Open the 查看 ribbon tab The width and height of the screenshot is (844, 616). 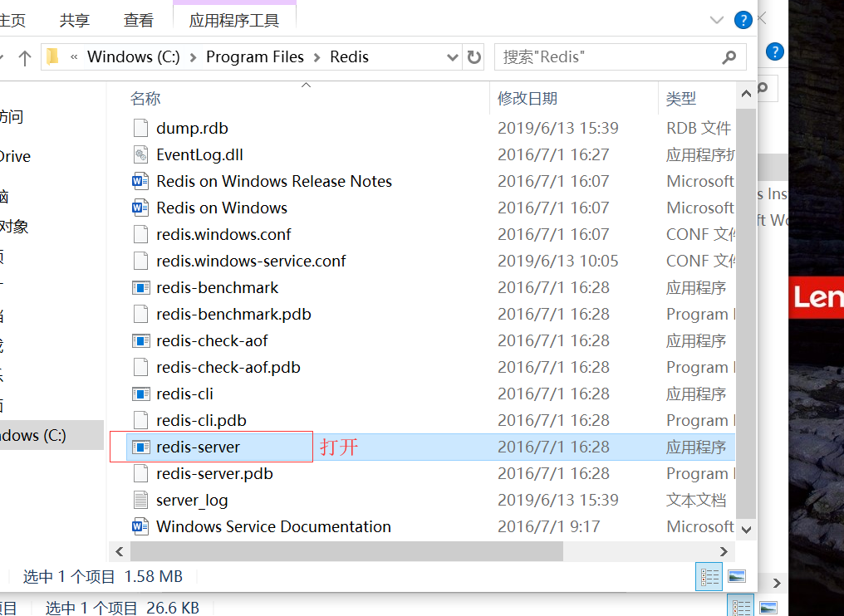pos(139,20)
